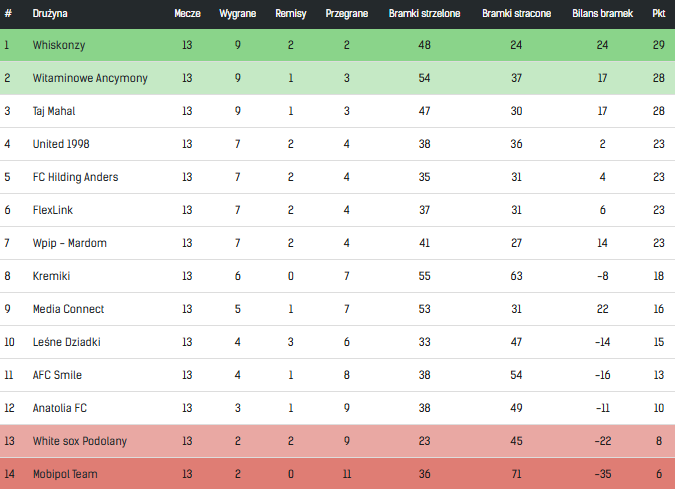
Task: Click the Whiskonzy team name
Action: point(58,45)
